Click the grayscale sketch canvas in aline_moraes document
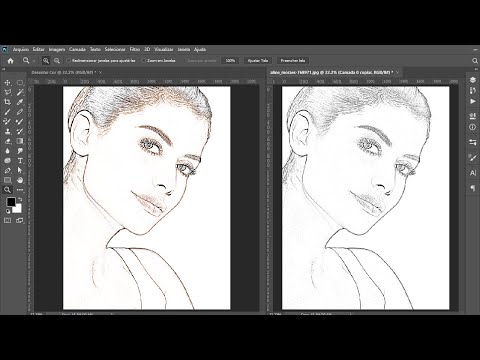The image size is (480, 360). click(366, 198)
